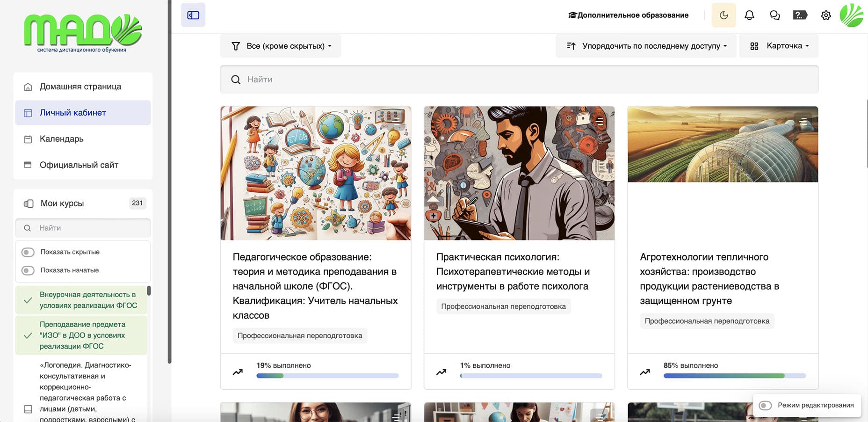Click the МАДО logo in the sidebar
This screenshot has width=868, height=422.
pos(83,33)
